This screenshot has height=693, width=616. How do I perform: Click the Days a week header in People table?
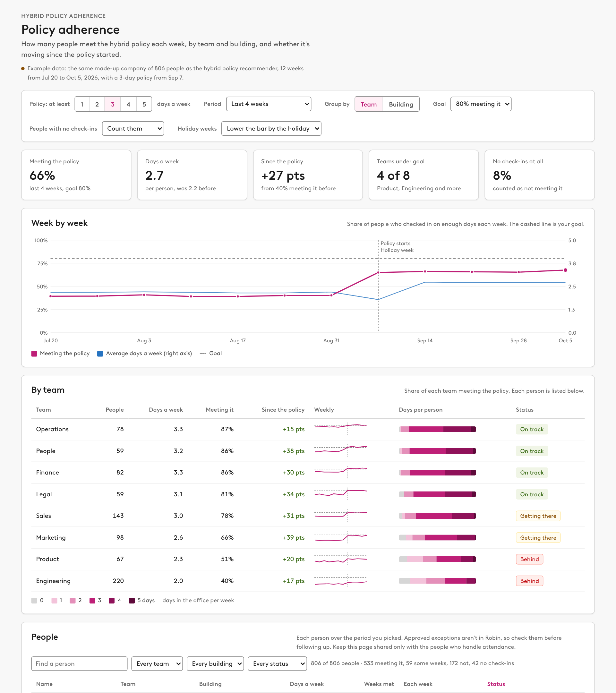(306, 684)
